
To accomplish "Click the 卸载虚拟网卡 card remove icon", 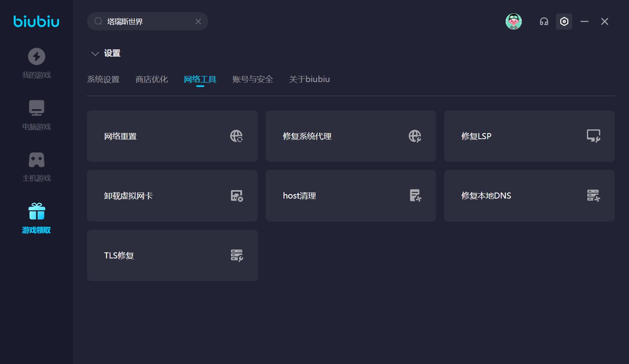I will click(x=237, y=196).
